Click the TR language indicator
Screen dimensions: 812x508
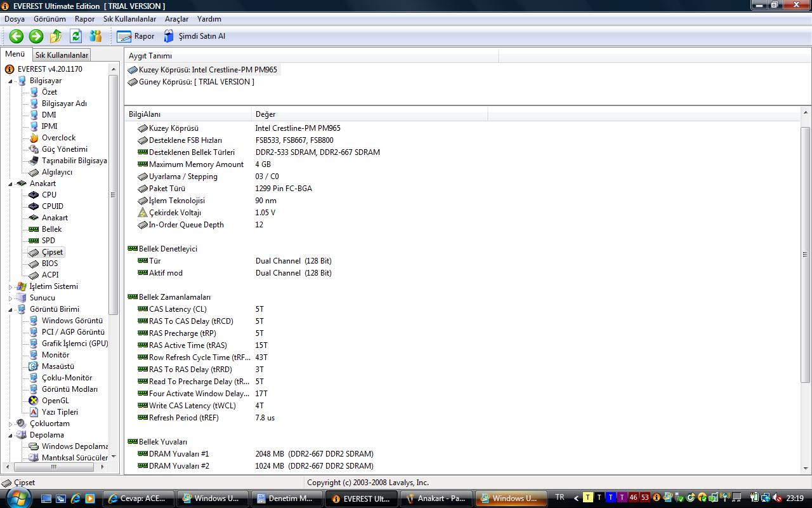[560, 498]
